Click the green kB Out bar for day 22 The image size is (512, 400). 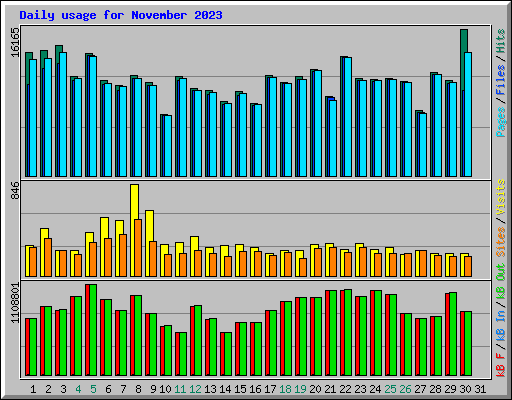tap(348, 333)
